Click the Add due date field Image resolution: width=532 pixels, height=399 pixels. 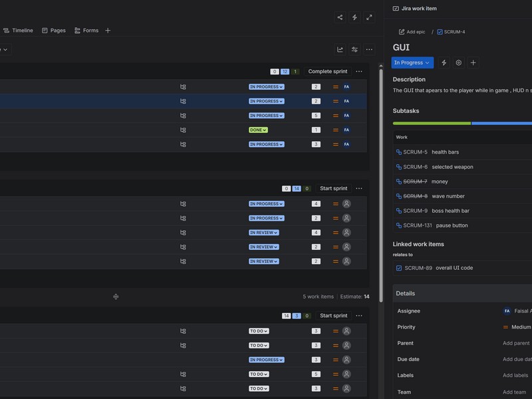517,359
